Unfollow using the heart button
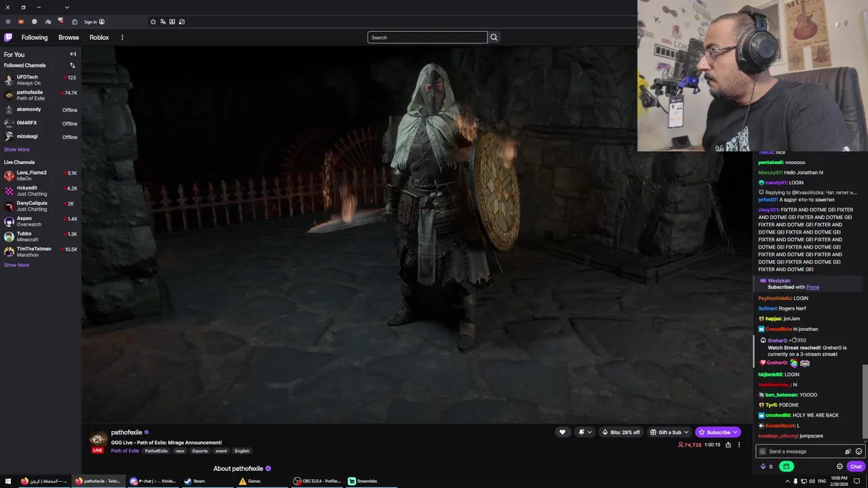This screenshot has height=488, width=868. coord(562,432)
